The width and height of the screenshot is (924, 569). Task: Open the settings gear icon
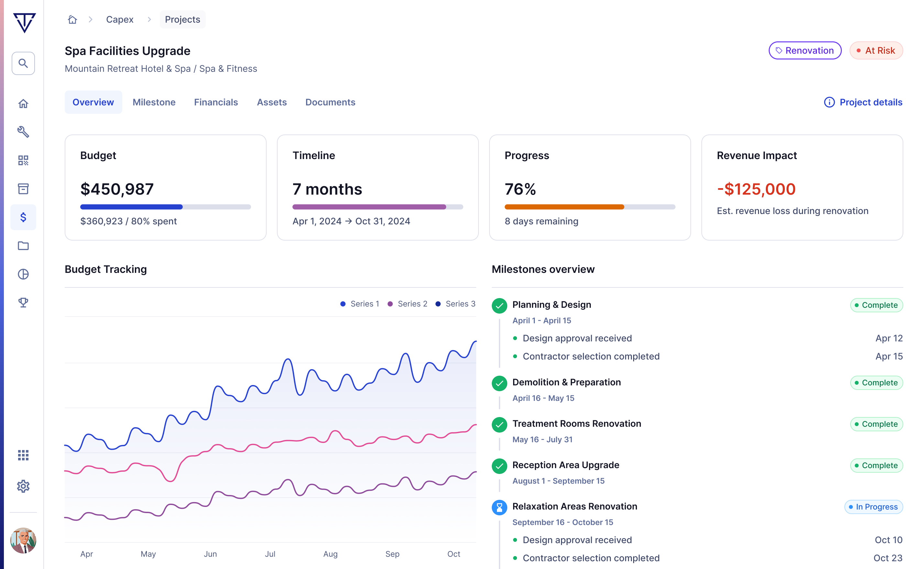(x=23, y=486)
